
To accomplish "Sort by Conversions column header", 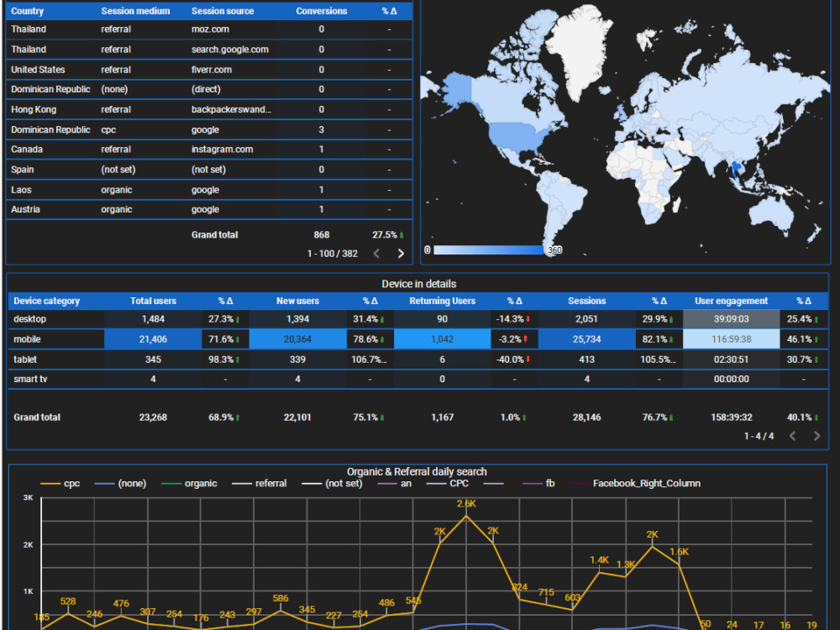I will [x=322, y=11].
